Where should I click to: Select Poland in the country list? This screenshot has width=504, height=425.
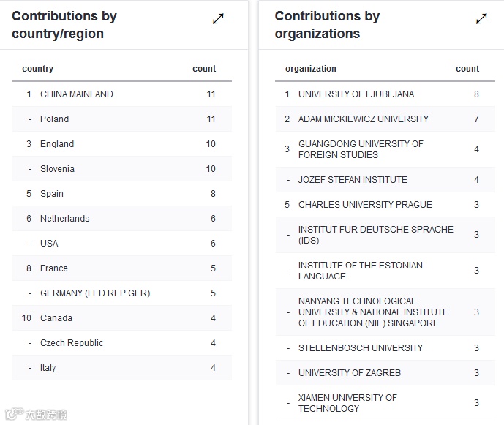55,119
